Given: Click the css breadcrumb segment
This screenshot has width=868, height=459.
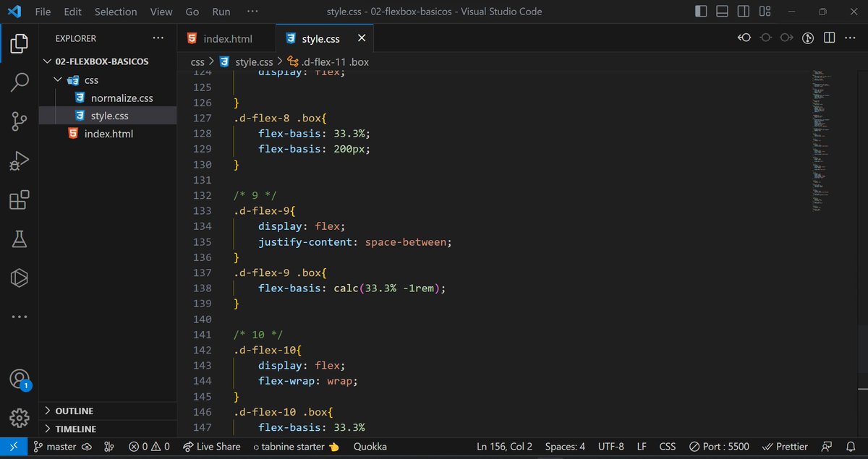Looking at the screenshot, I should (197, 61).
